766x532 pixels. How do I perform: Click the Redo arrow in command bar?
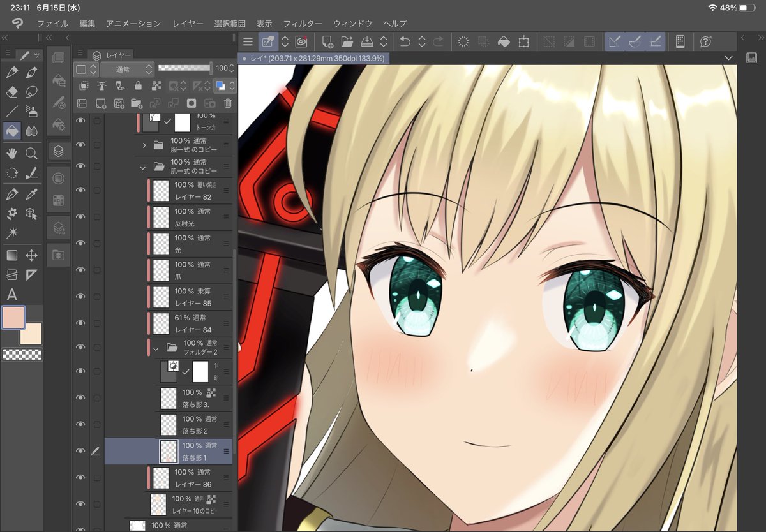click(x=438, y=41)
